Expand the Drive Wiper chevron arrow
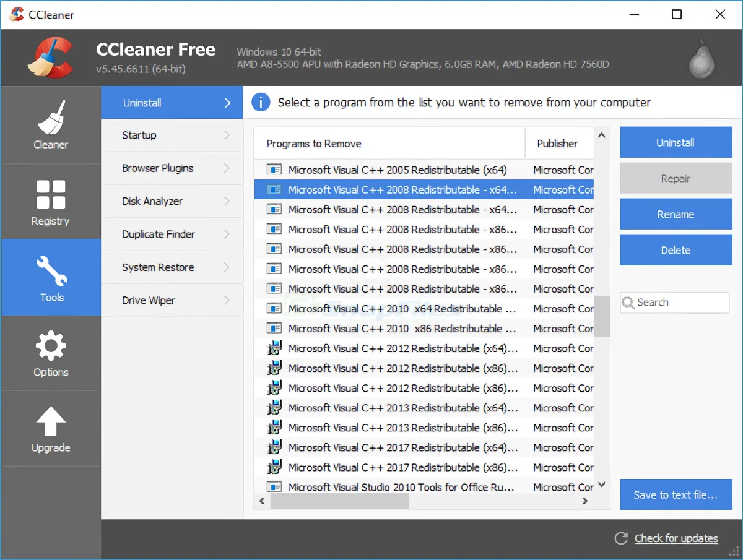 point(227,301)
